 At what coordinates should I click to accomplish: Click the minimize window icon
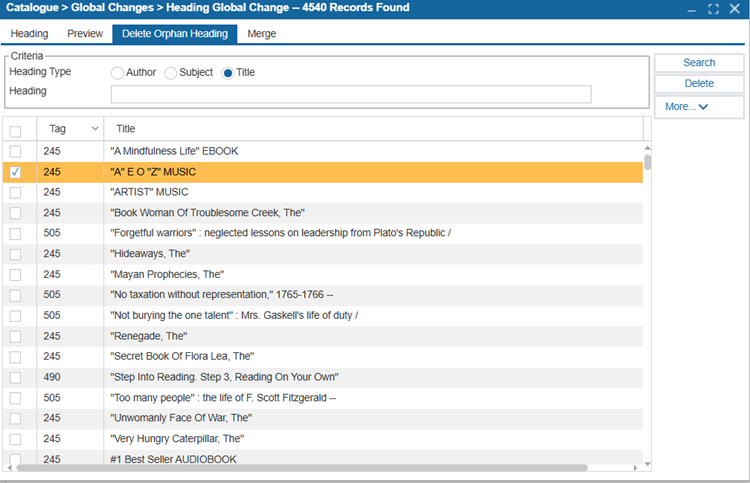[691, 10]
